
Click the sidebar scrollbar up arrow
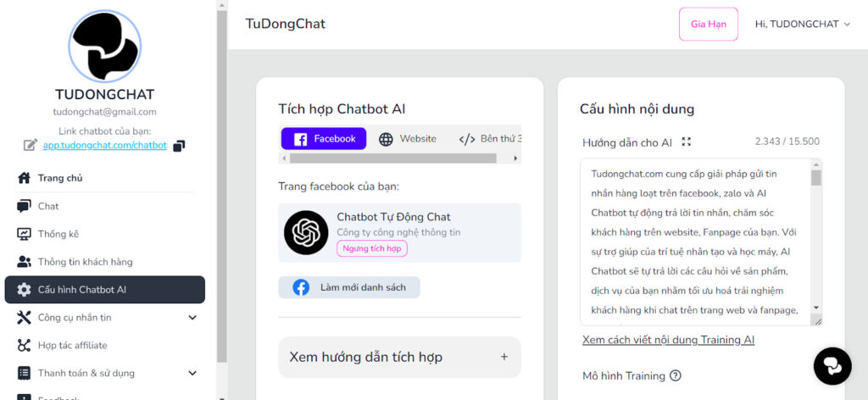click(221, 4)
